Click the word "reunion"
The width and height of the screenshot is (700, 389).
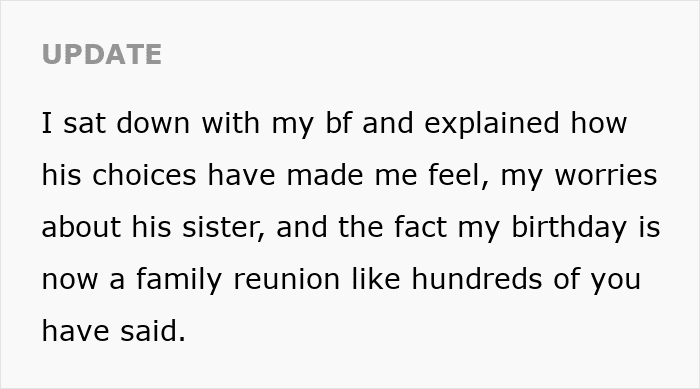click(287, 279)
